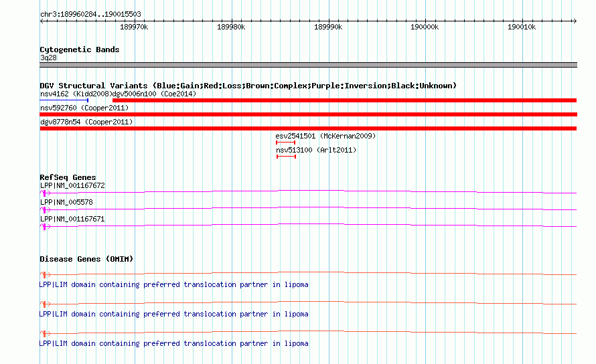Select the 189970k ruler mark
Image resolution: width=596 pixels, height=364 pixels.
(x=134, y=27)
